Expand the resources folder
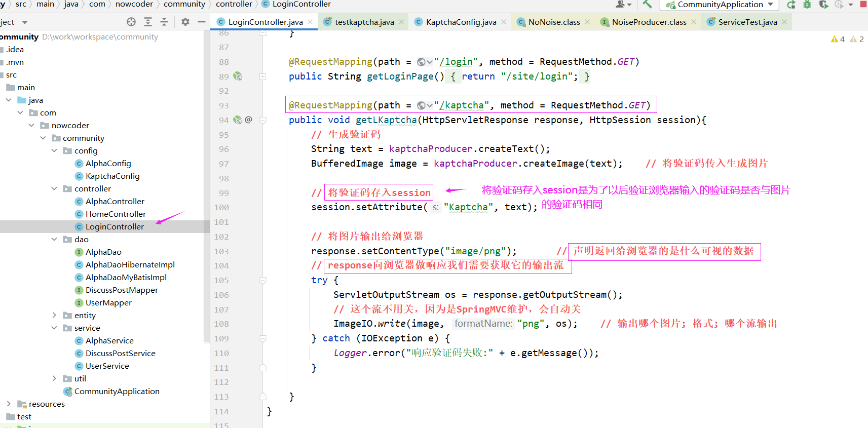The image size is (868, 428). [x=9, y=404]
